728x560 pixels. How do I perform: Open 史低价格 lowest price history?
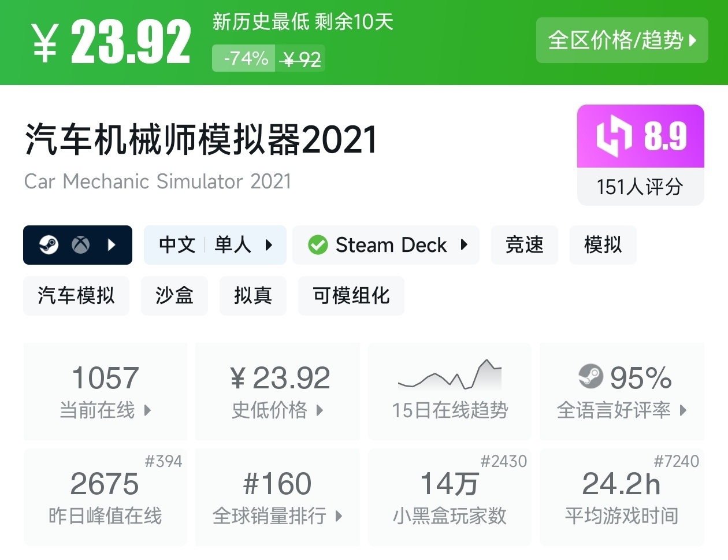(277, 410)
